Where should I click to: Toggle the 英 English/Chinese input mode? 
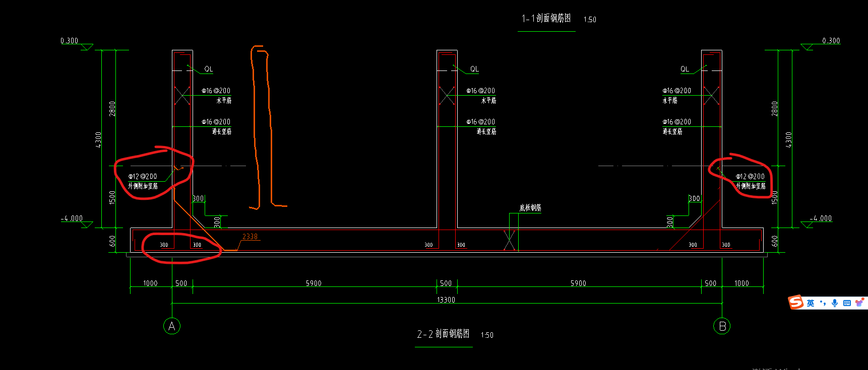point(810,303)
